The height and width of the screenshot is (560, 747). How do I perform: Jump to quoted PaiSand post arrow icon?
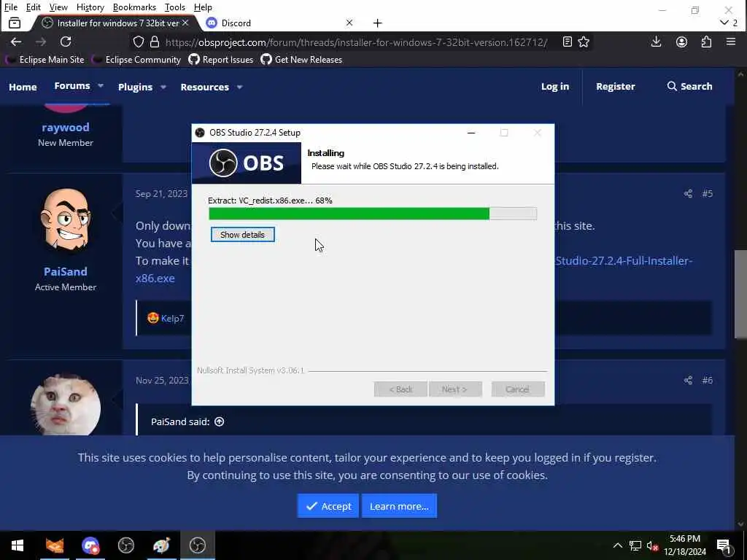219,421
